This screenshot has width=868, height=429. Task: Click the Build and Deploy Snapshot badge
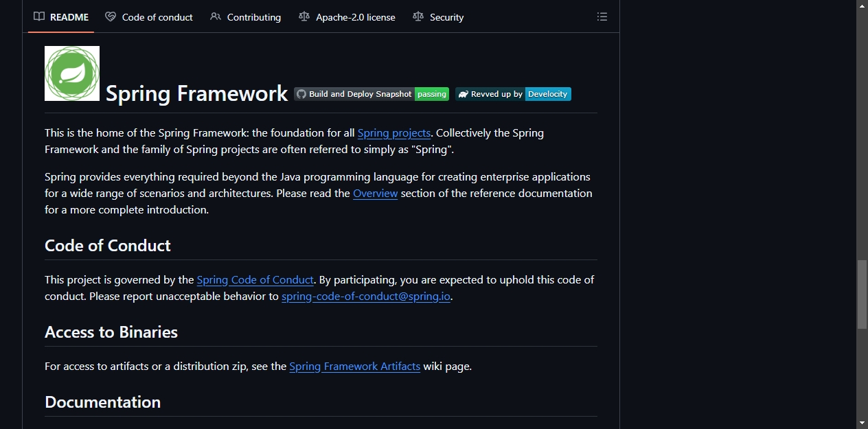[x=372, y=94]
